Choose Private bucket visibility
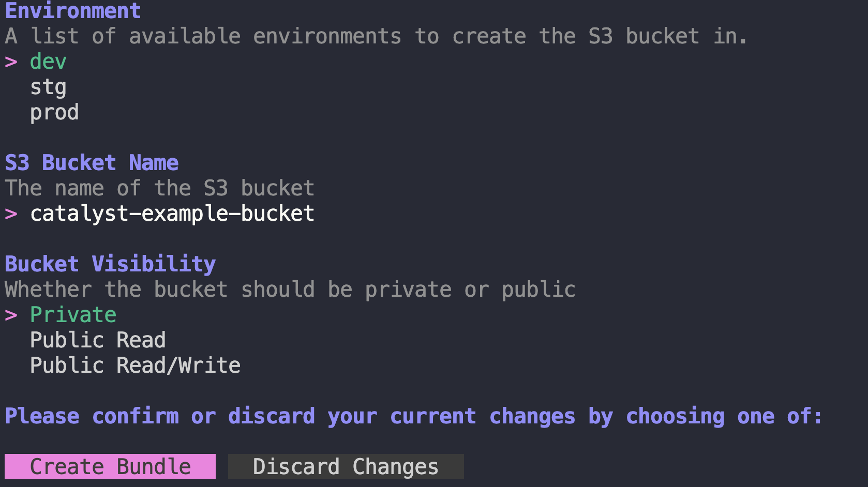 pos(72,314)
